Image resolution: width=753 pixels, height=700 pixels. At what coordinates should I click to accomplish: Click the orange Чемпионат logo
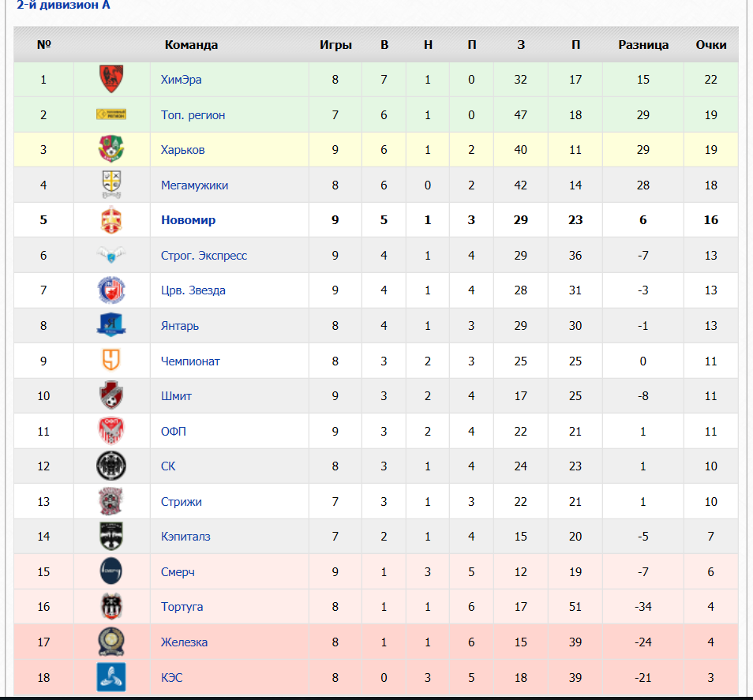click(111, 360)
